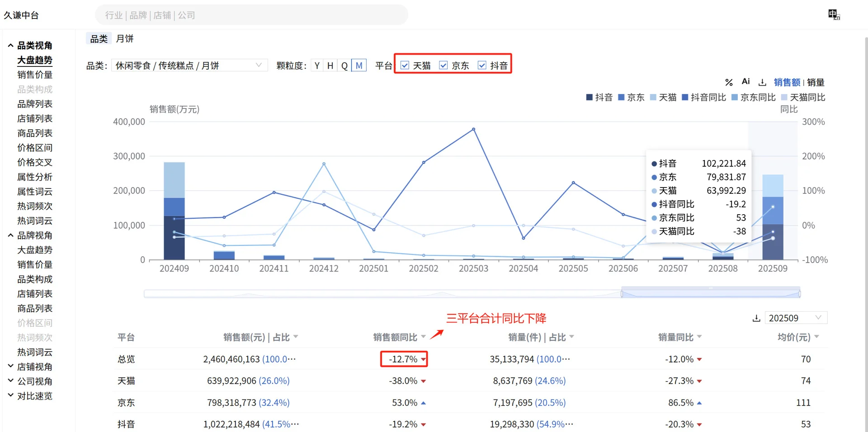Viewport: 868px width, 432px height.
Task: Toggle 抖音同比 line in legend
Action: coord(704,97)
